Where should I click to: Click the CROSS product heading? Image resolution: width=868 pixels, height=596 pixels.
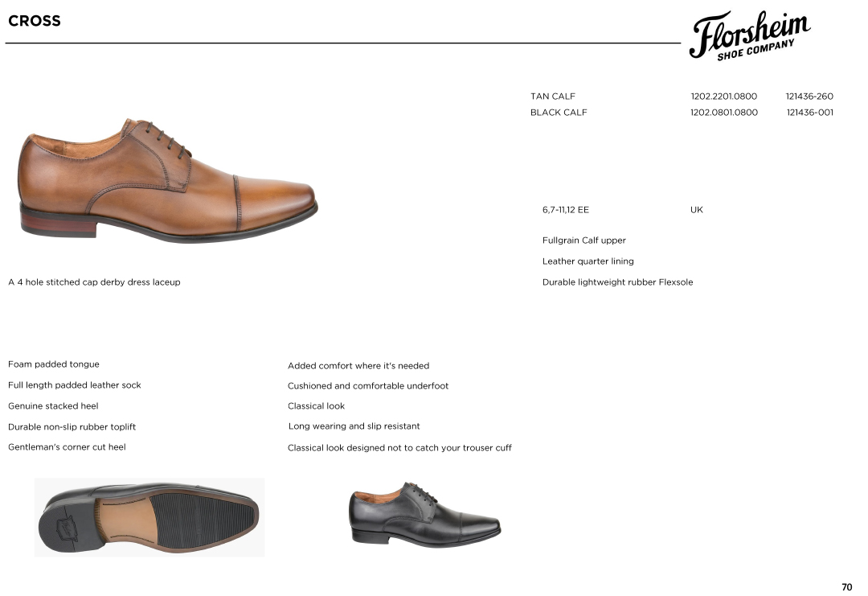point(35,21)
